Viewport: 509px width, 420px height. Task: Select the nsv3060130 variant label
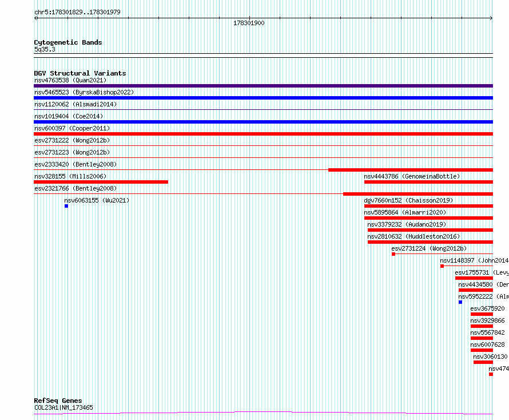coord(490,356)
